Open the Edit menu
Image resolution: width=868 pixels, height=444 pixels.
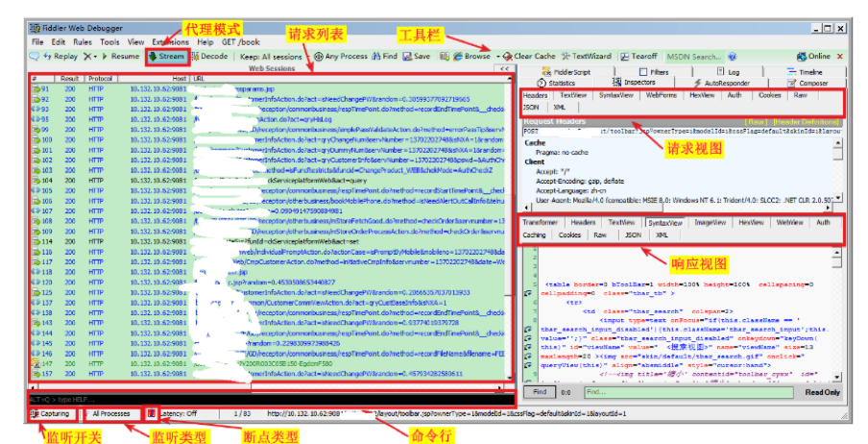pyautogui.click(x=59, y=41)
